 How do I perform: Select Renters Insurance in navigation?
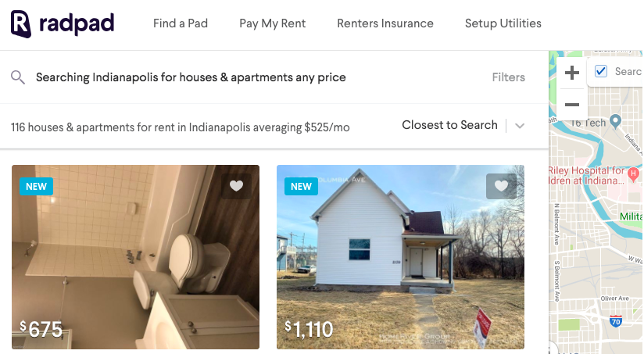coord(385,23)
